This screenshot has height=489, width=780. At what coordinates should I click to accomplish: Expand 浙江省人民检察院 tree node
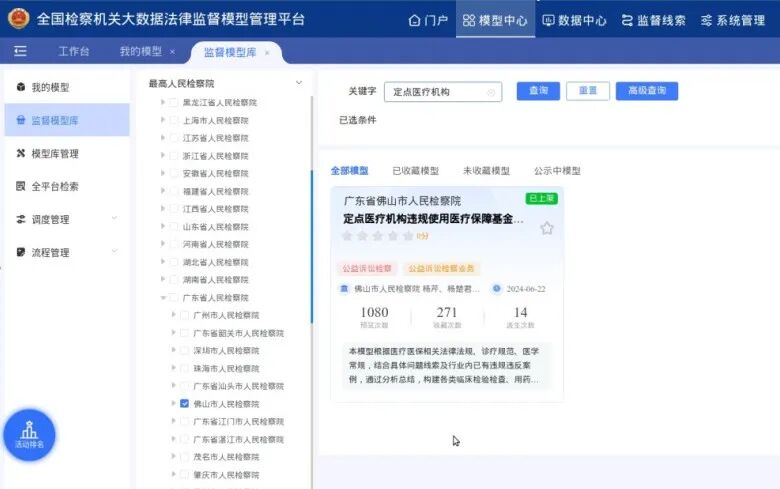pos(163,155)
